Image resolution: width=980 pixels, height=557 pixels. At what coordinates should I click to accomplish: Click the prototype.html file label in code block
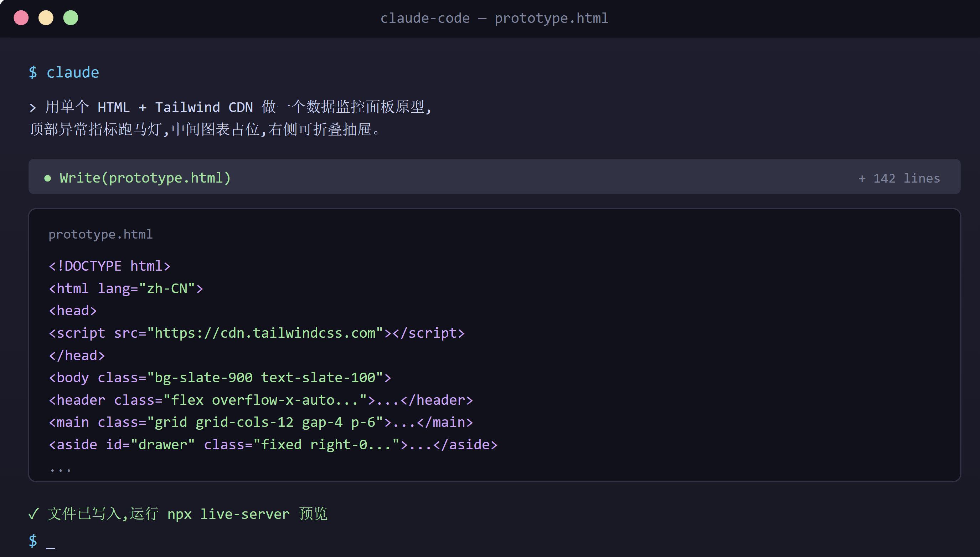(x=100, y=234)
